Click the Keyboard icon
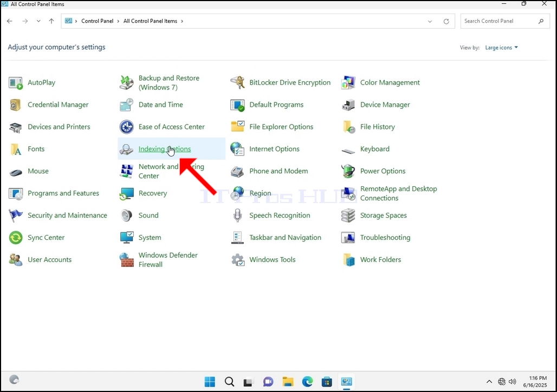Viewport: 557px width, 392px height. pos(348,151)
